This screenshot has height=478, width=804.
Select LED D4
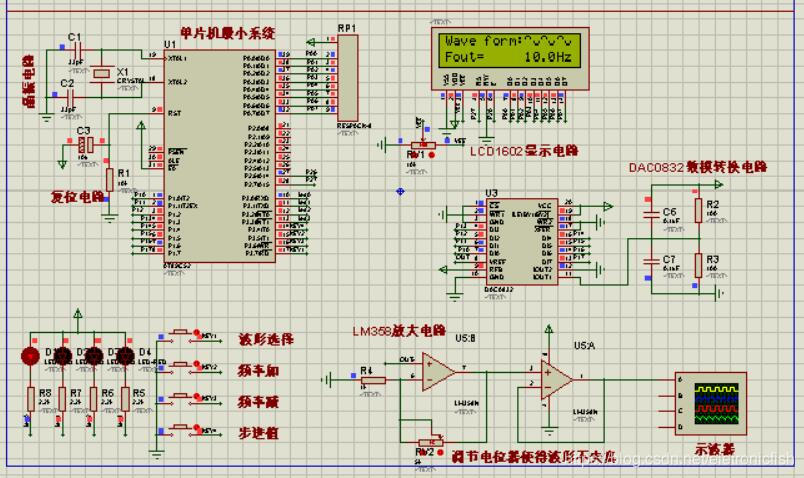pos(126,355)
